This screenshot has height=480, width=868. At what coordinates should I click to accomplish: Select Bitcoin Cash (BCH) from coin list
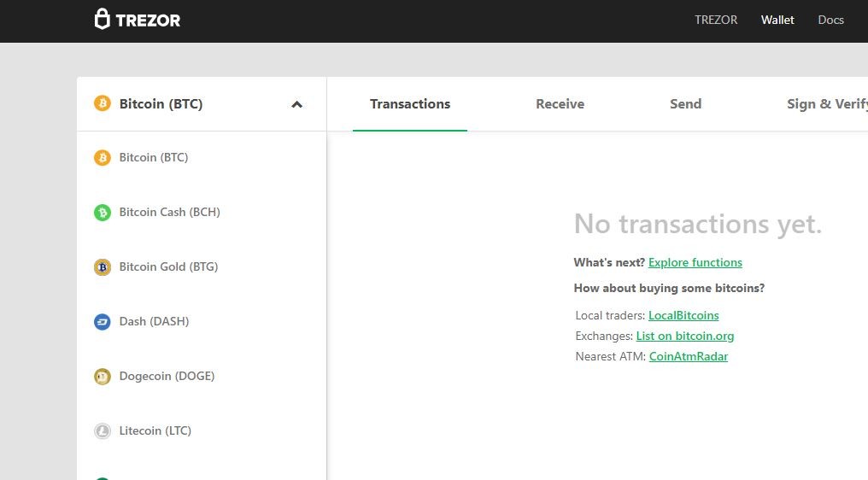pos(169,212)
